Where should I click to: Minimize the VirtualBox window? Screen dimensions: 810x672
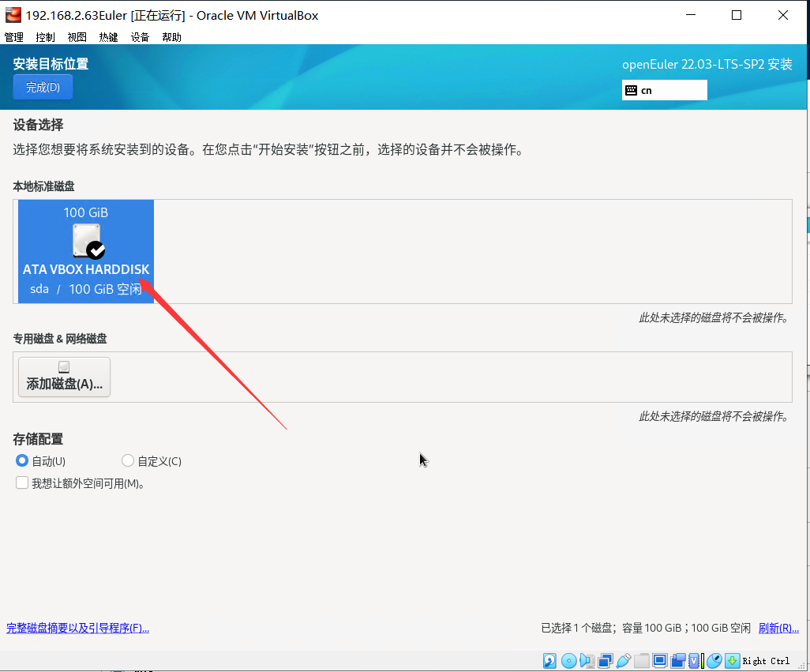click(x=691, y=15)
